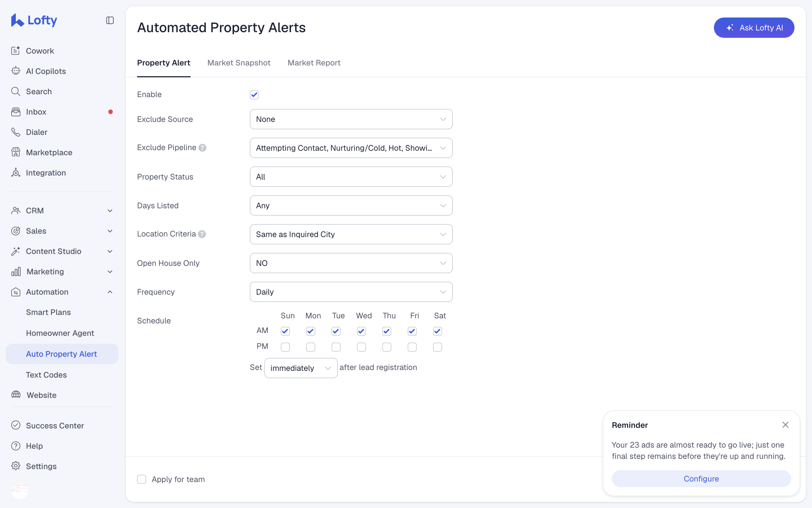Click the Sales target icon
The height and width of the screenshot is (508, 812).
tap(16, 231)
